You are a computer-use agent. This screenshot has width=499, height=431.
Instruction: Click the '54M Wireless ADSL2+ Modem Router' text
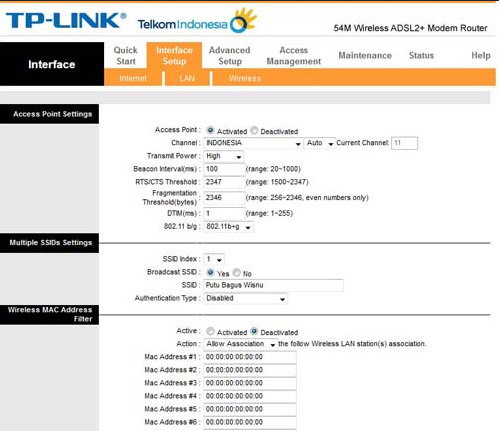tap(410, 28)
